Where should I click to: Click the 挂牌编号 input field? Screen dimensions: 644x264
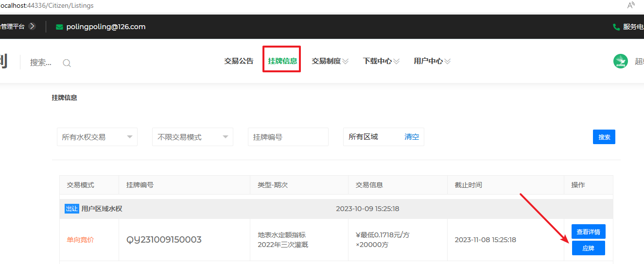(288, 137)
